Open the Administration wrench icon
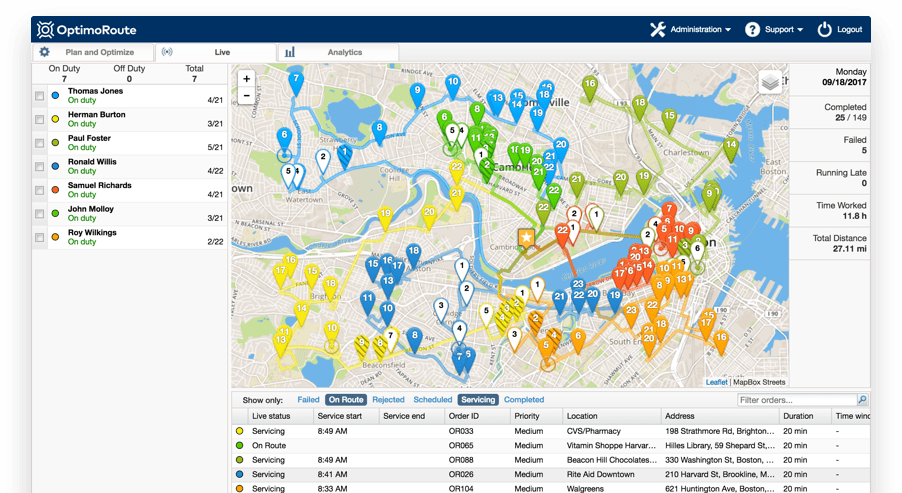 pyautogui.click(x=658, y=29)
